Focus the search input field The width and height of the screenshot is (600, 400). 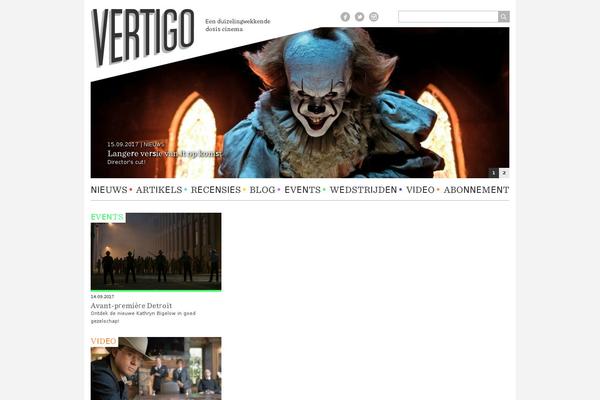(x=448, y=17)
